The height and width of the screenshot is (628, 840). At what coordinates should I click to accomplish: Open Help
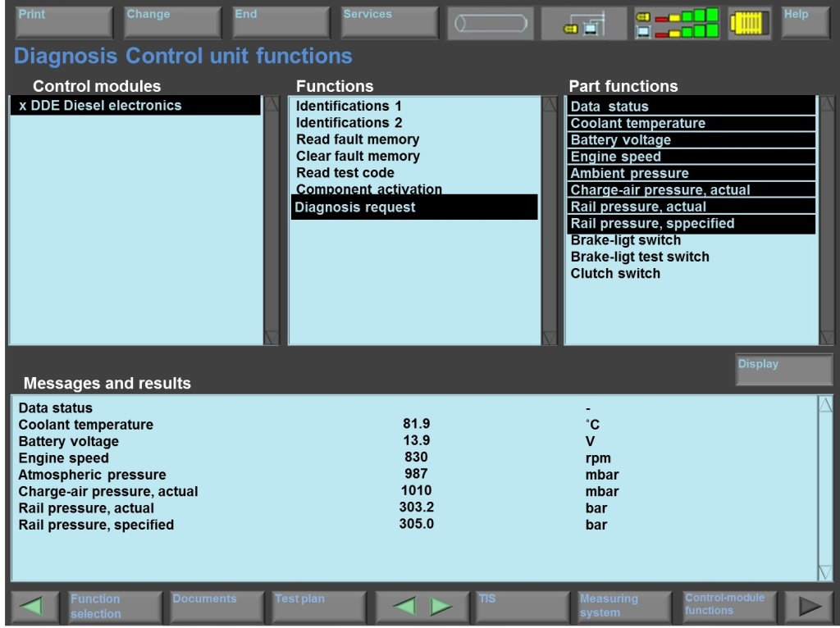(x=805, y=23)
